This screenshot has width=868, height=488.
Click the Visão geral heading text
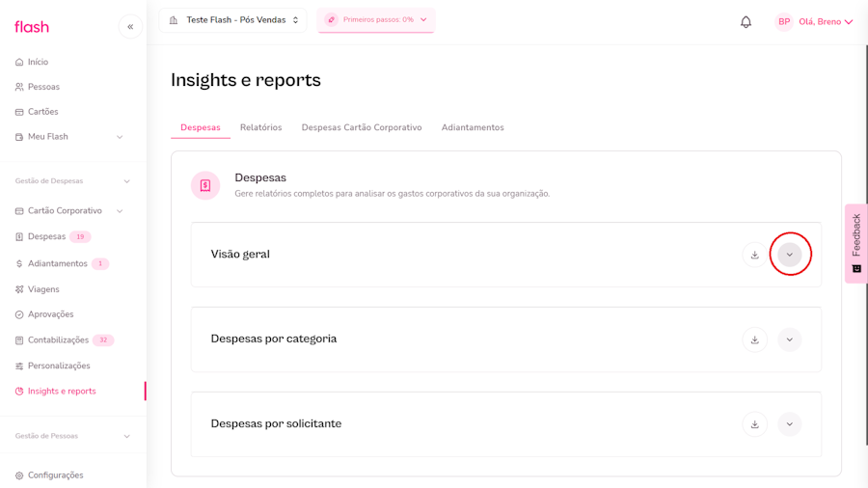coord(240,254)
